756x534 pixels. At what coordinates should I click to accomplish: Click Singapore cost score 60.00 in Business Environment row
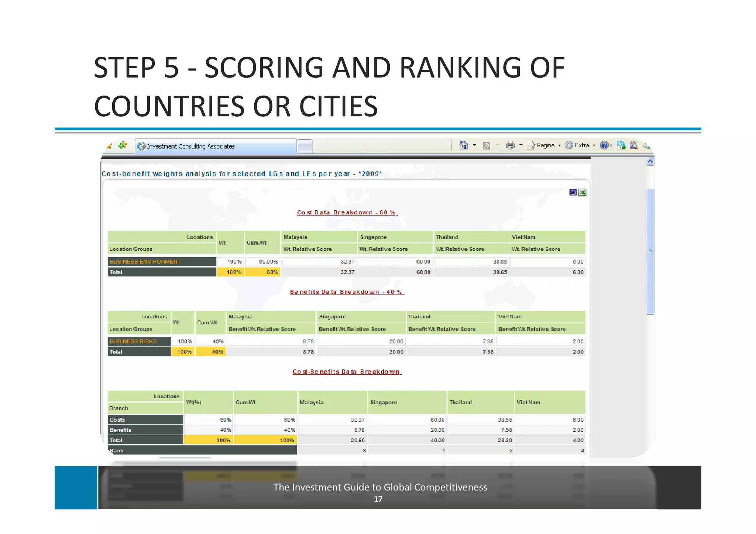coord(395,262)
